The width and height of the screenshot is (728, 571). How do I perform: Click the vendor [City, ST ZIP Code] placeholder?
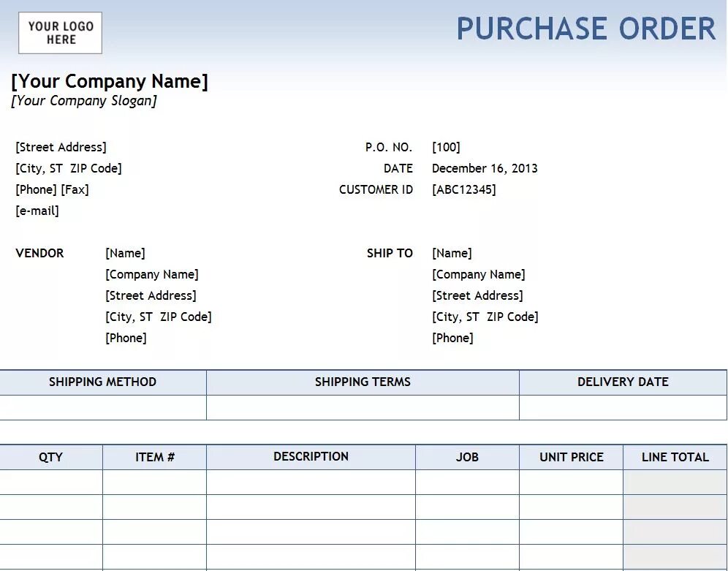(159, 317)
